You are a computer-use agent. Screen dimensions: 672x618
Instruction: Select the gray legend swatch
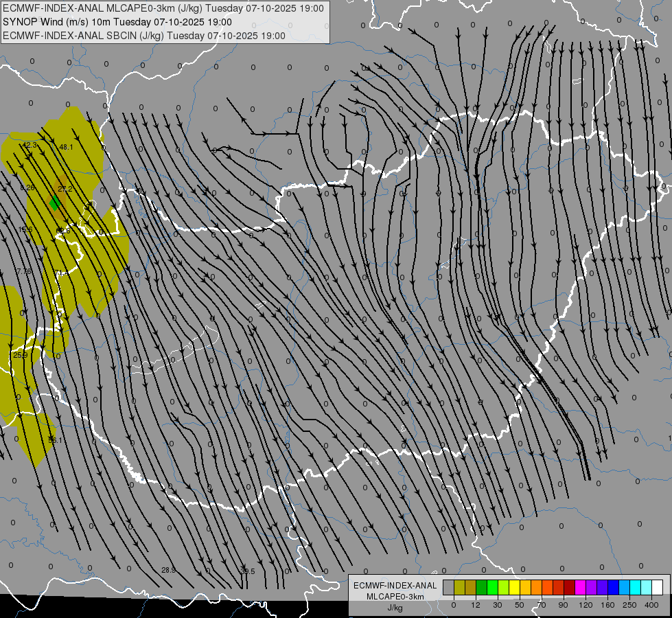[x=449, y=587]
